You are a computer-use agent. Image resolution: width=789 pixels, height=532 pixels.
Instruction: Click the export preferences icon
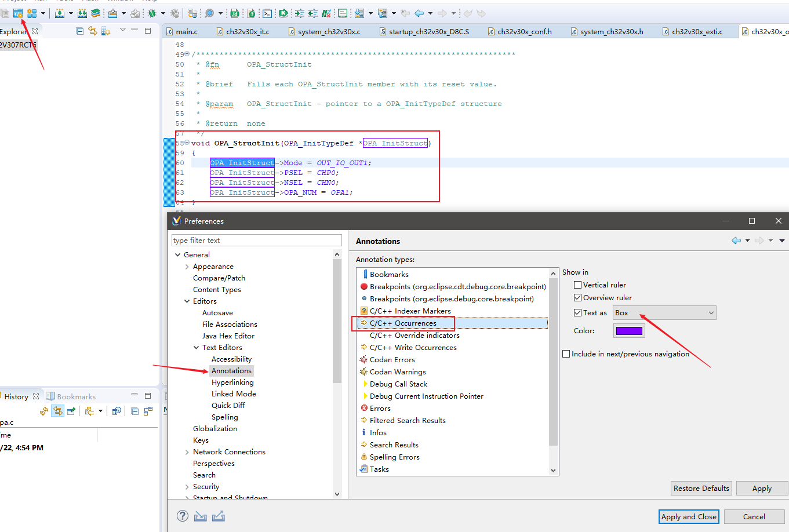(x=219, y=516)
